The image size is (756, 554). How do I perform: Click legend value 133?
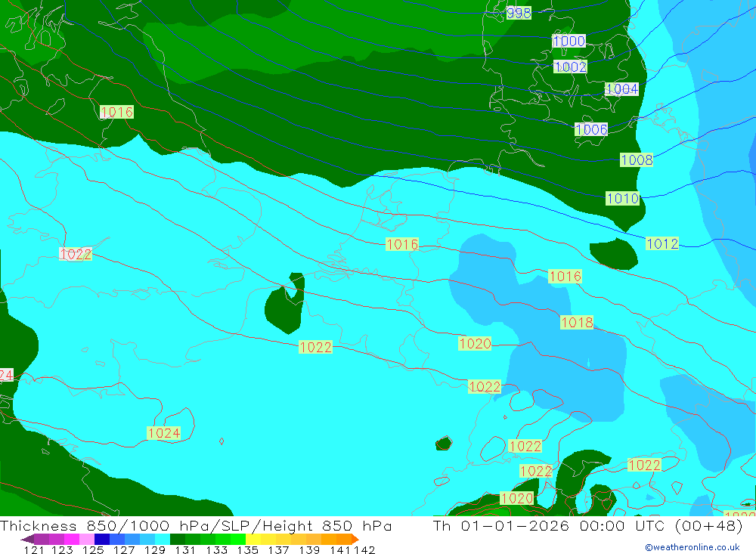pos(217,549)
